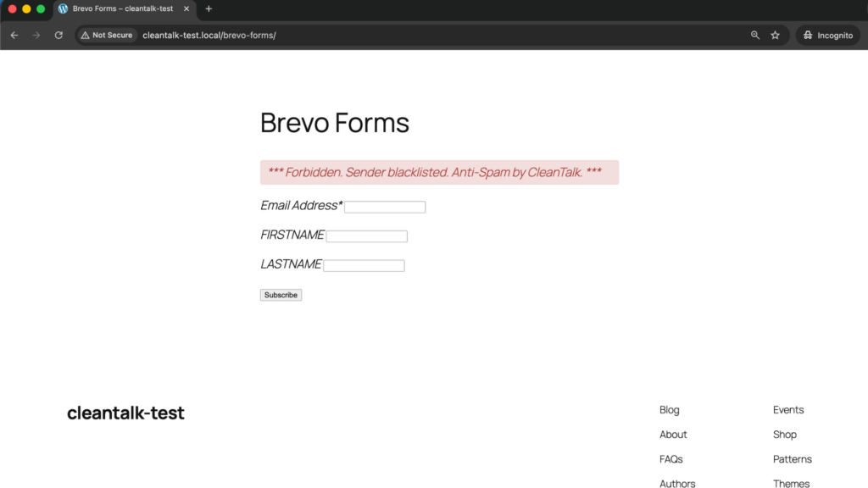Open the Blog footer link
Viewport: 868px width, 488px height.
pos(670,410)
